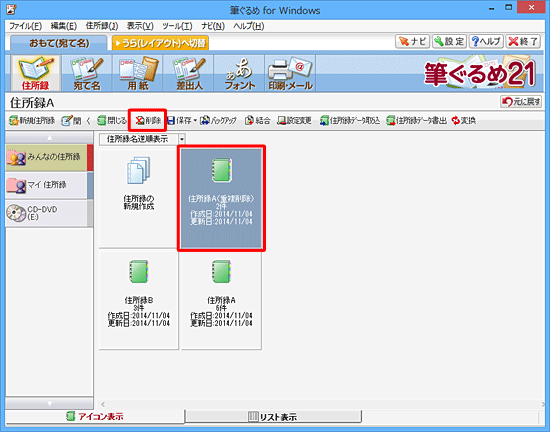550x432 pixels.
Task: Click 新規住所録 new address book icon
Action: click(32, 121)
